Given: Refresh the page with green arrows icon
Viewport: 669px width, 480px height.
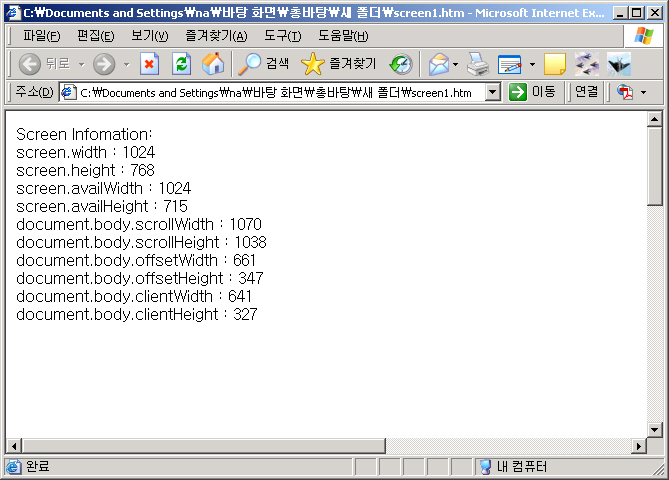Looking at the screenshot, I should click(181, 64).
